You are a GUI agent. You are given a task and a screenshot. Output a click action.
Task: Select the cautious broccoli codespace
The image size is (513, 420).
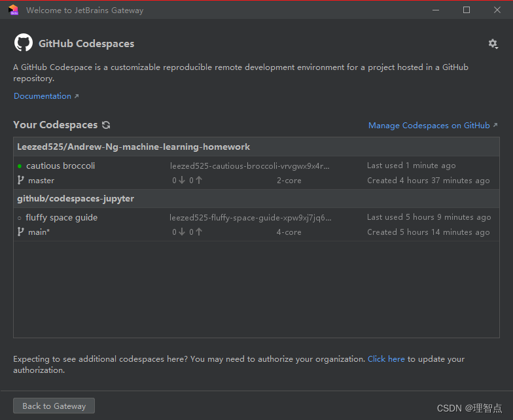[x=256, y=173]
